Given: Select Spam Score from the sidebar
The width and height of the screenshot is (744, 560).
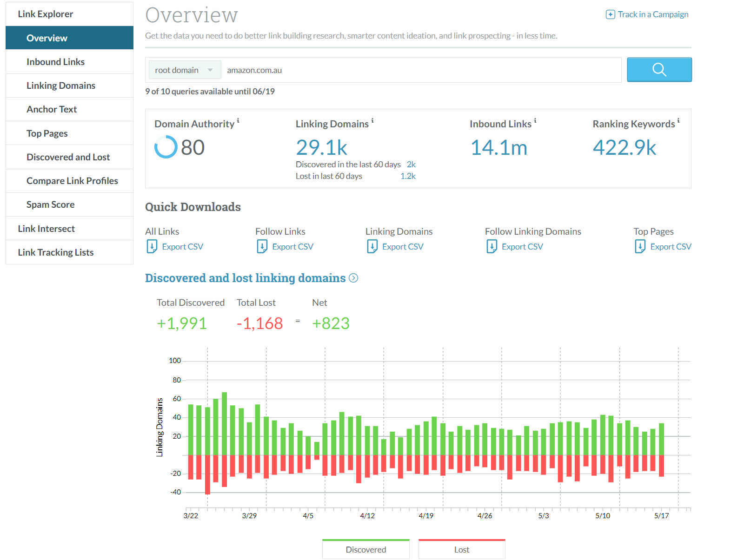Looking at the screenshot, I should [x=50, y=204].
